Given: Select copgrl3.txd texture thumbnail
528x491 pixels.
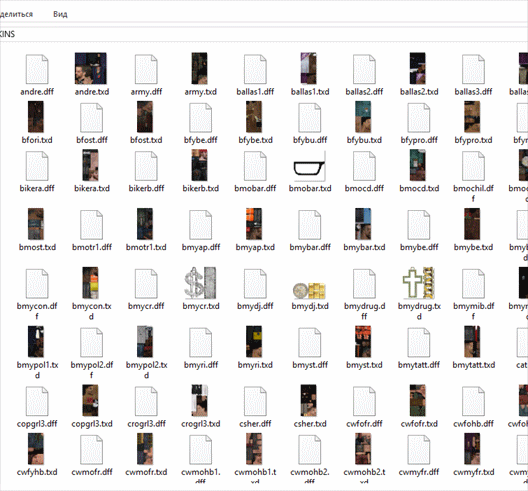Looking at the screenshot, I should (90, 400).
